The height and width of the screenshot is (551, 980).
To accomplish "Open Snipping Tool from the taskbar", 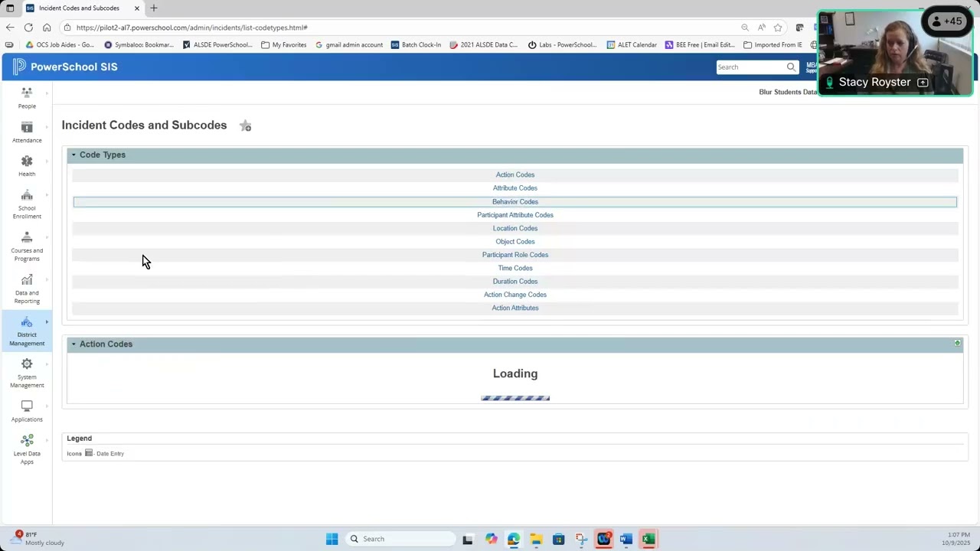I will pyautogui.click(x=581, y=539).
